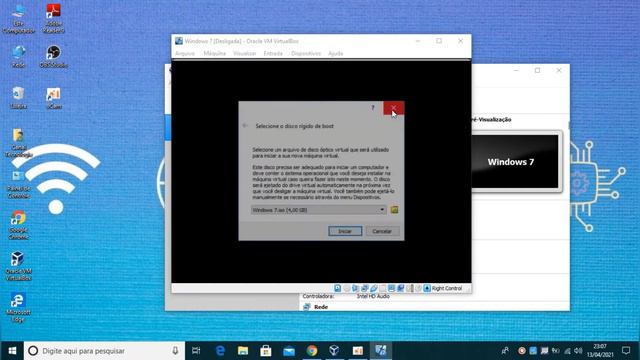Open Microsoft Edge desktop icon
The image size is (640, 360).
[x=18, y=308]
